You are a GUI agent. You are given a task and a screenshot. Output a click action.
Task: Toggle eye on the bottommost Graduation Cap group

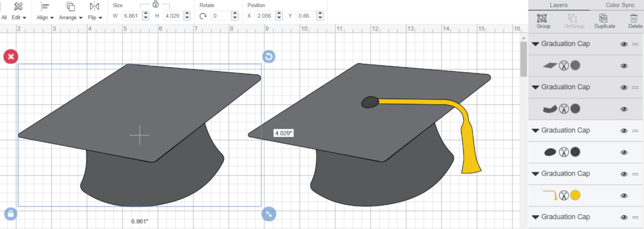tap(624, 217)
